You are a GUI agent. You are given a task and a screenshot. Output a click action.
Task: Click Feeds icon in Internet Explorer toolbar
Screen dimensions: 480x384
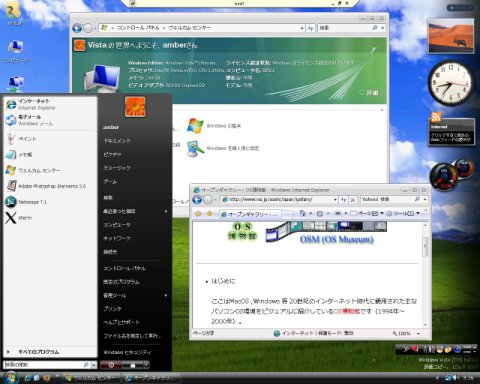tap(319, 213)
